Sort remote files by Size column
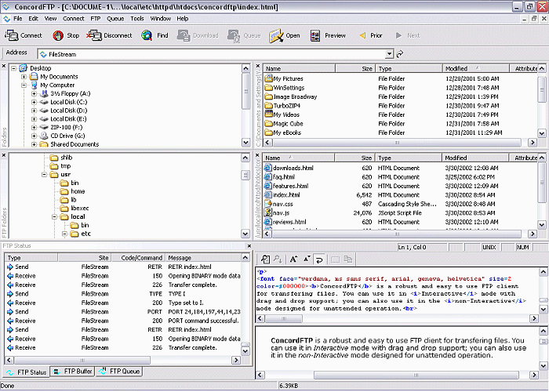The image size is (549, 392). pos(354,158)
